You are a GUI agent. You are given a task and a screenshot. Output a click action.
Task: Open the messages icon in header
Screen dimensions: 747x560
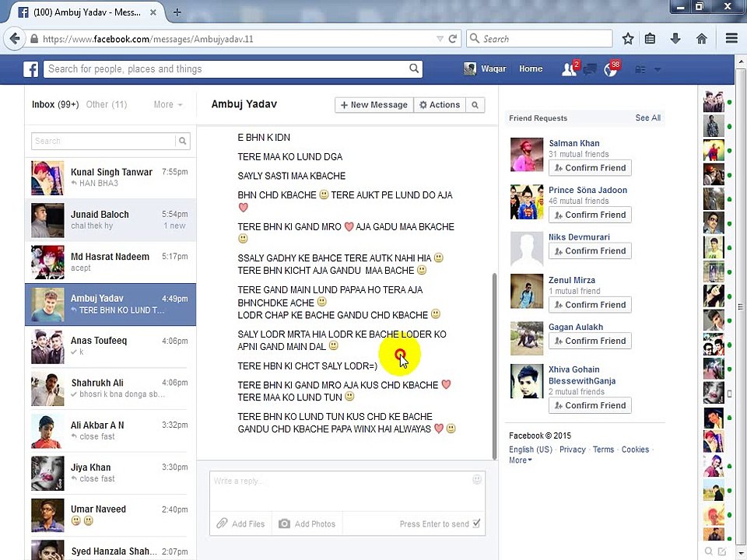pos(590,69)
